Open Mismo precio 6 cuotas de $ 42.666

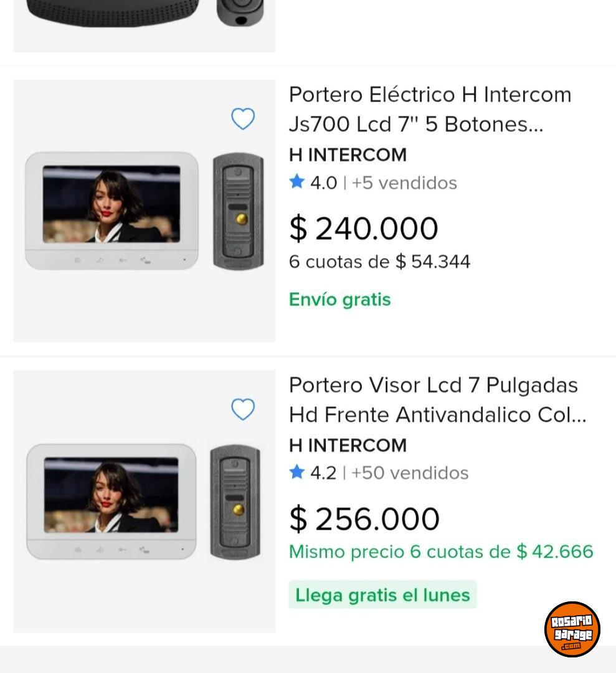click(x=441, y=551)
